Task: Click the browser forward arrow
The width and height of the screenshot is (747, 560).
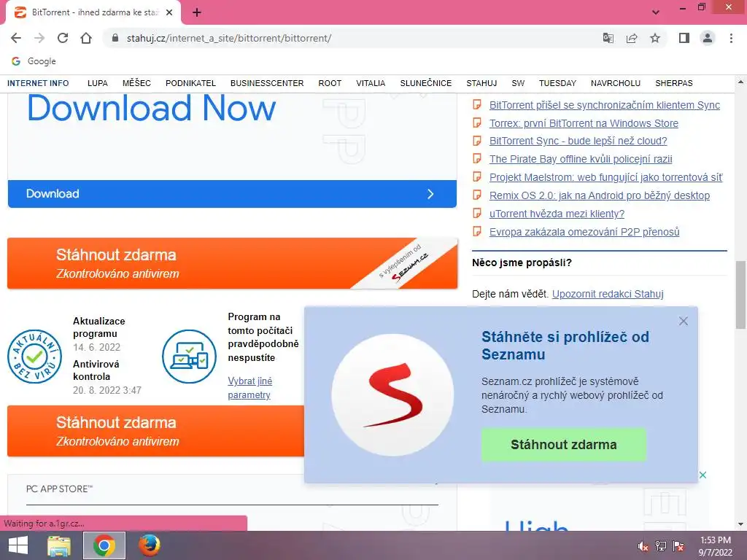Action: [x=39, y=38]
